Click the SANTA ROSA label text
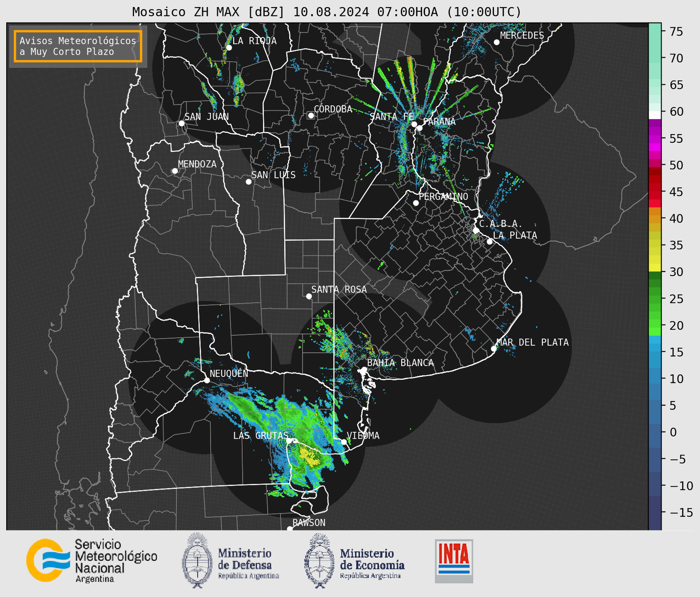Image resolution: width=700 pixels, height=597 pixels. click(339, 289)
